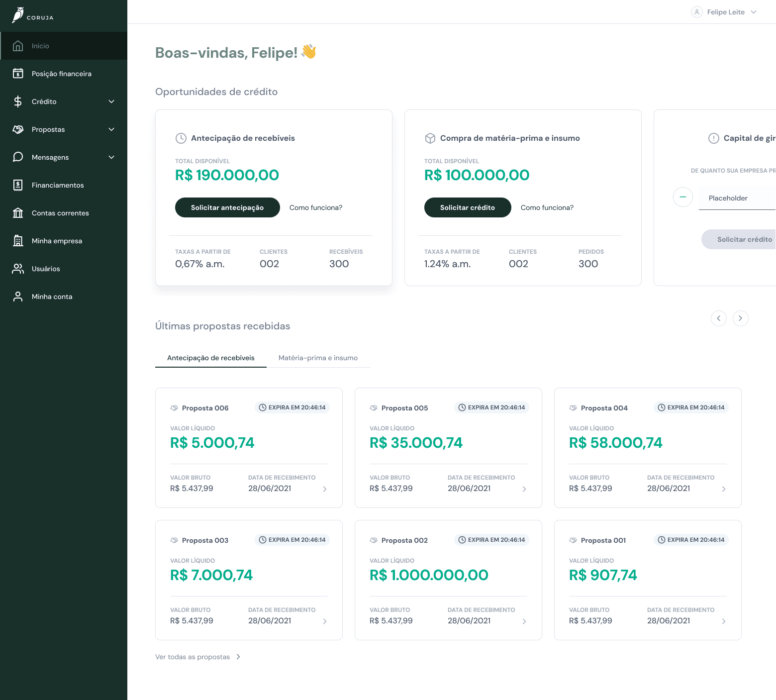The width and height of the screenshot is (776, 700).
Task: Expand the Propostas submenu chevron
Action: 111,129
